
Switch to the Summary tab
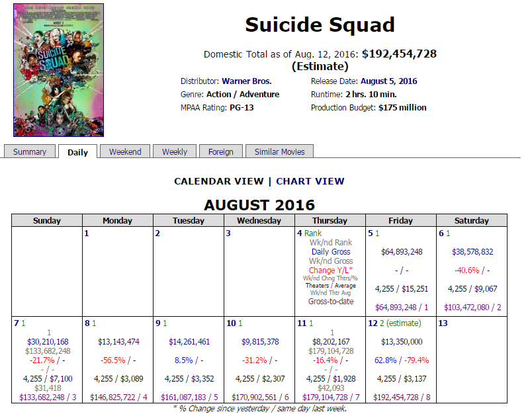pos(30,151)
